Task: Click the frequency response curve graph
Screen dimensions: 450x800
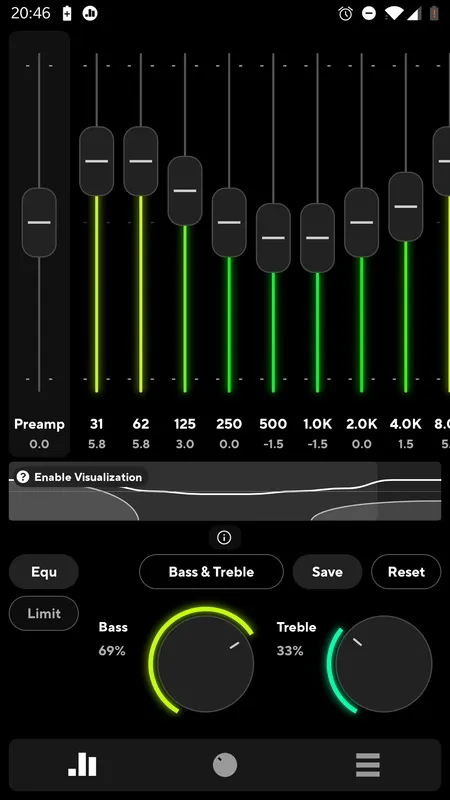Action: (225, 491)
